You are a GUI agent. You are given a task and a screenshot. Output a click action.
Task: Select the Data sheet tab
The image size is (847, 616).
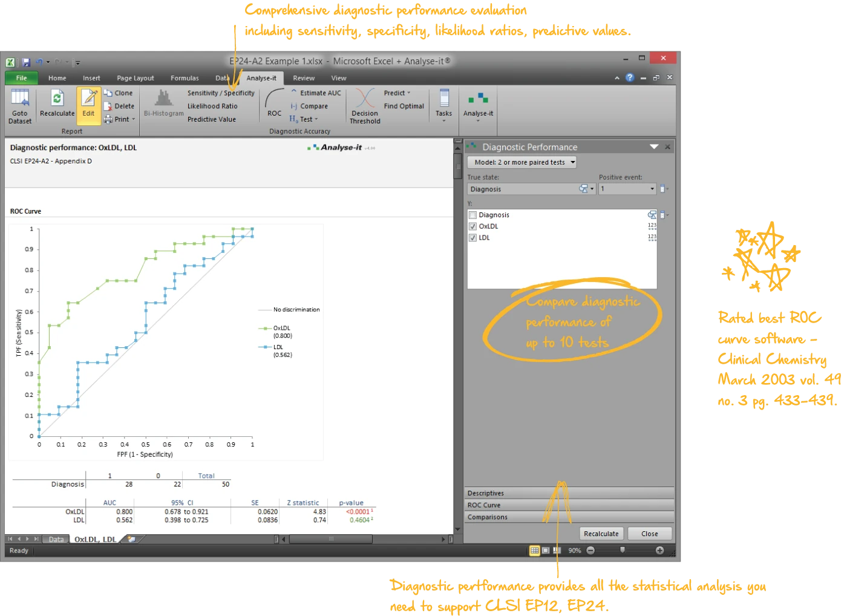[x=56, y=539]
